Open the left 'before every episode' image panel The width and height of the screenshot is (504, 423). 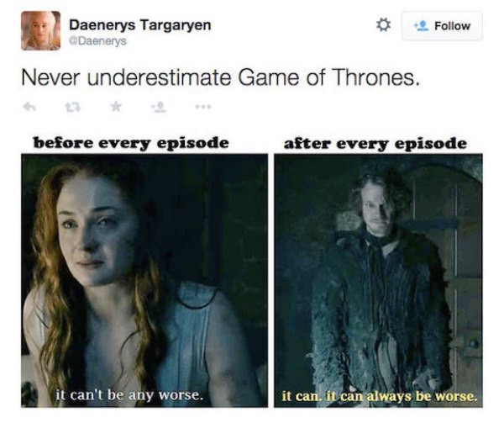pyautogui.click(x=144, y=281)
